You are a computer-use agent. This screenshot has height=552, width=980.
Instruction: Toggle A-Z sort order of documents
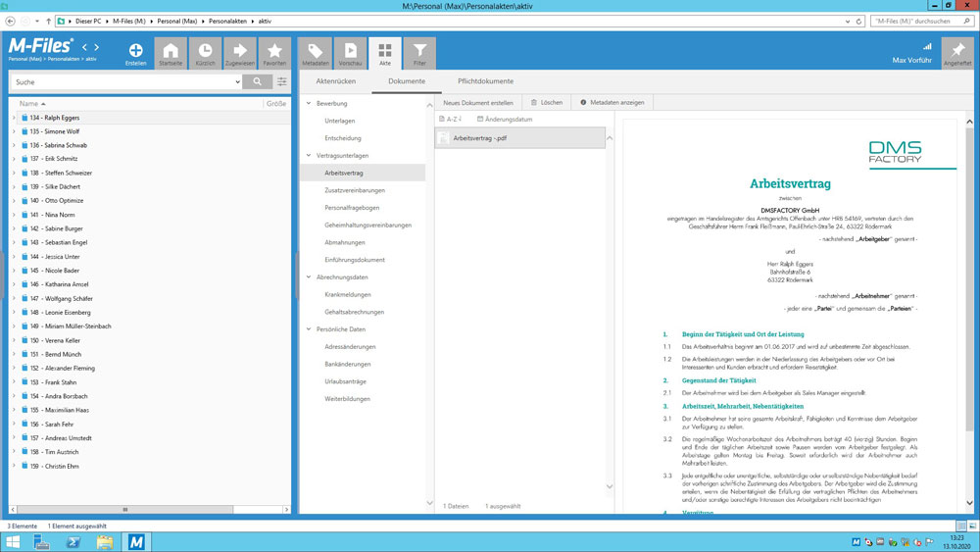tap(451, 119)
